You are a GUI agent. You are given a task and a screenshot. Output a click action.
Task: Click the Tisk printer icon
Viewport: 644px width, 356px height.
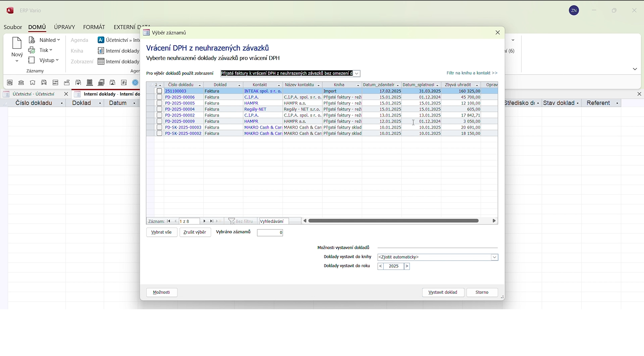(x=32, y=50)
